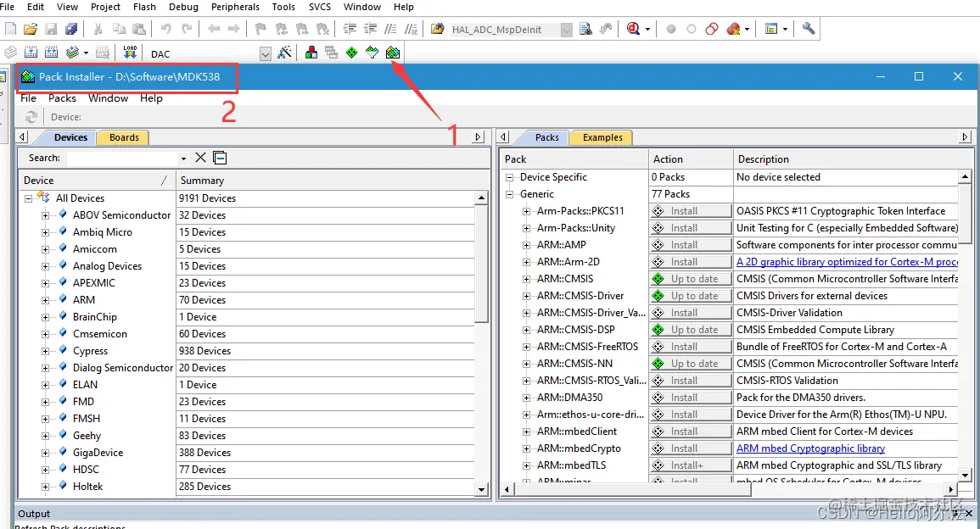Viewport: 980px width, 529px height.
Task: Select the Devices tab
Action: 70,137
